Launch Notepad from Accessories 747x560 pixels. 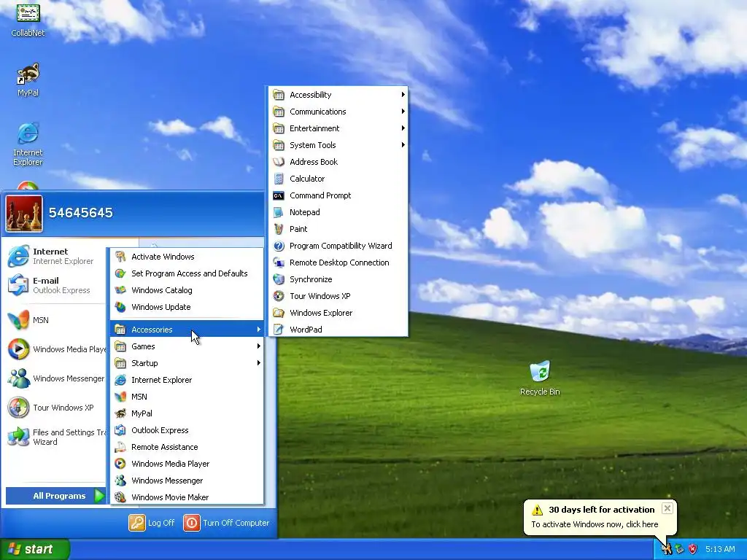(338, 212)
